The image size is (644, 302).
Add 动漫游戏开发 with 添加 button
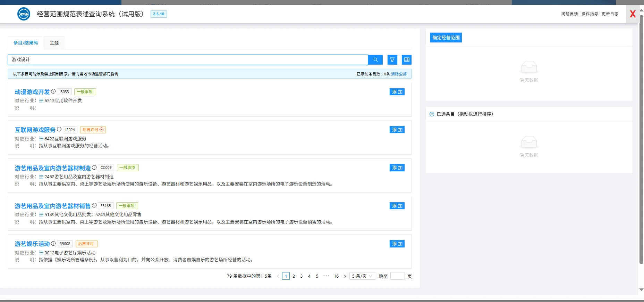coord(397,92)
